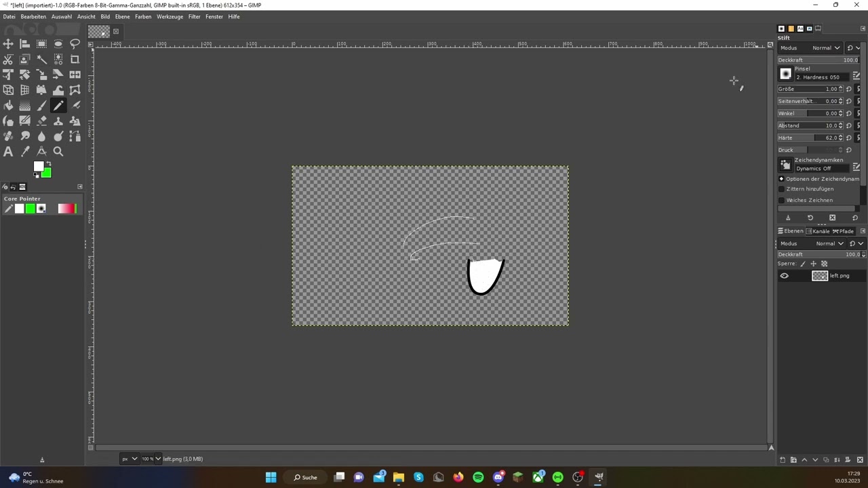The width and height of the screenshot is (868, 488).
Task: Open Windows Start menu from taskbar
Action: (271, 477)
